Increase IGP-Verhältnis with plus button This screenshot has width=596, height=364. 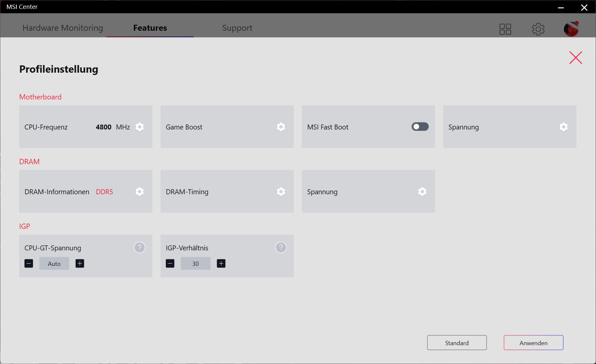pos(221,263)
